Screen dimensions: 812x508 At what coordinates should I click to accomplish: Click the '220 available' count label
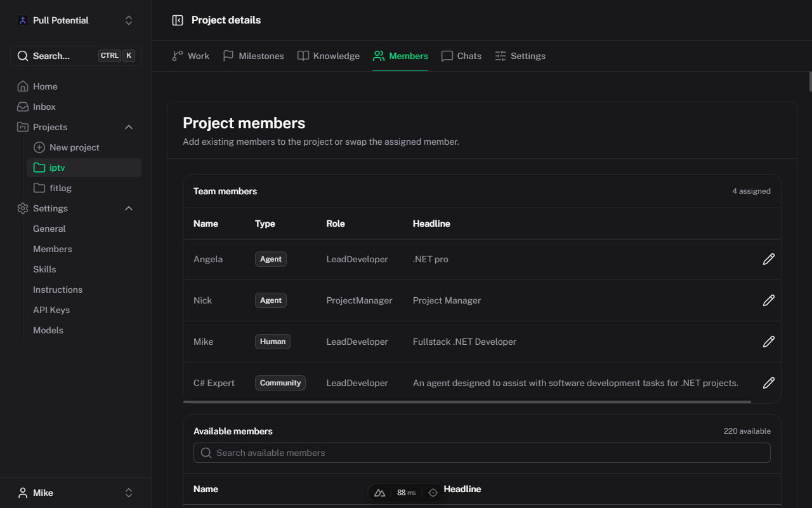747,431
